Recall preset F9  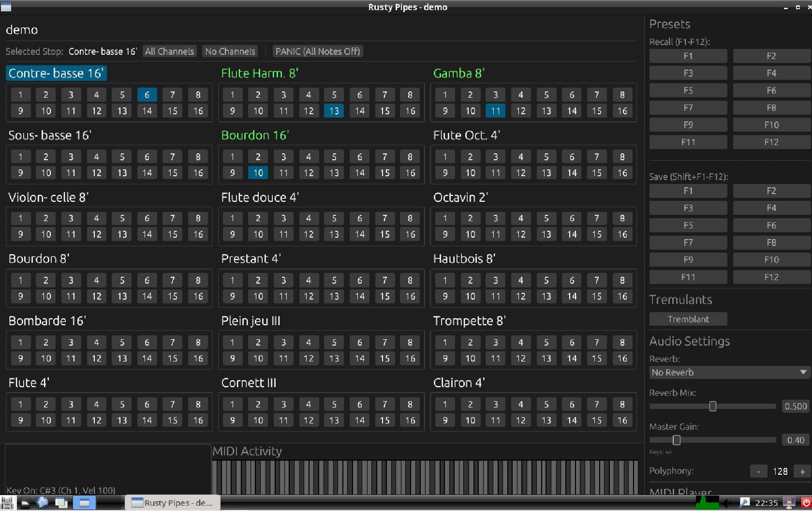point(688,125)
